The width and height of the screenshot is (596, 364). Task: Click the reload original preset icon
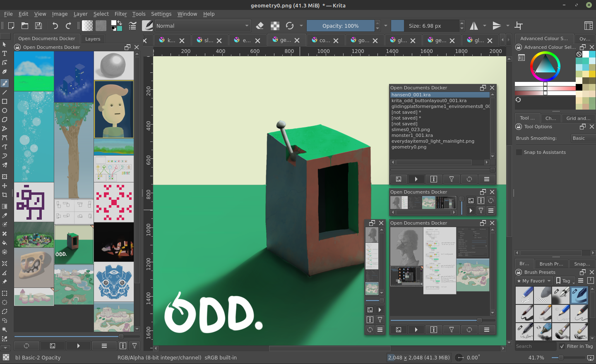coord(290,26)
